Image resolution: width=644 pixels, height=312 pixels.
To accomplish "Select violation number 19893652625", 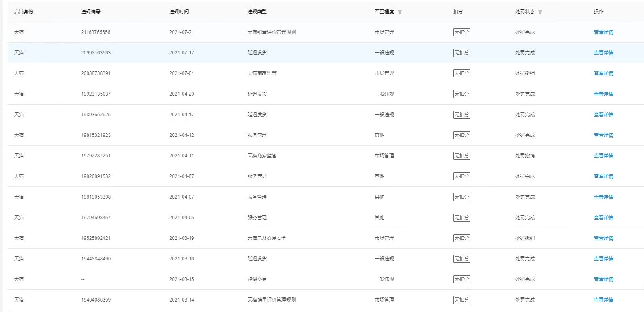I will tap(96, 115).
